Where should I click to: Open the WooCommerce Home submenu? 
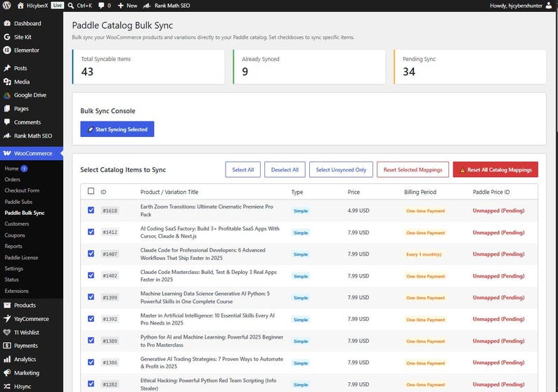(x=11, y=169)
